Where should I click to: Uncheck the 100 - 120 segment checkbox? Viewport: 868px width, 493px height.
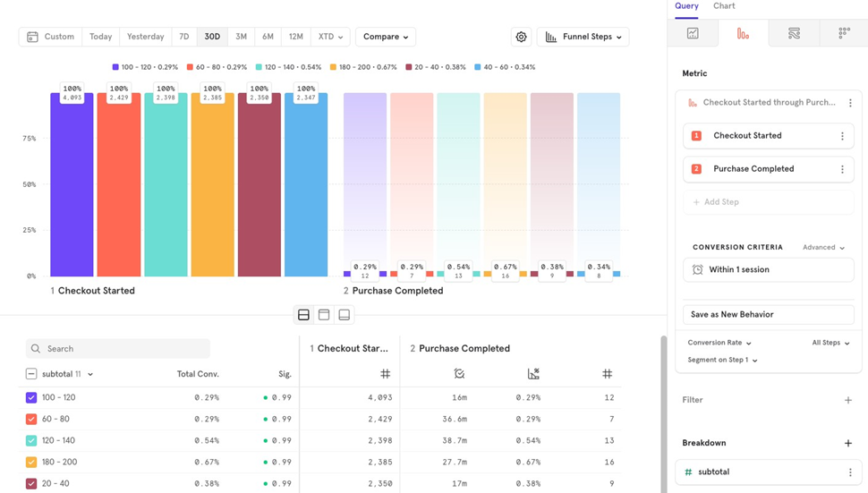click(31, 397)
